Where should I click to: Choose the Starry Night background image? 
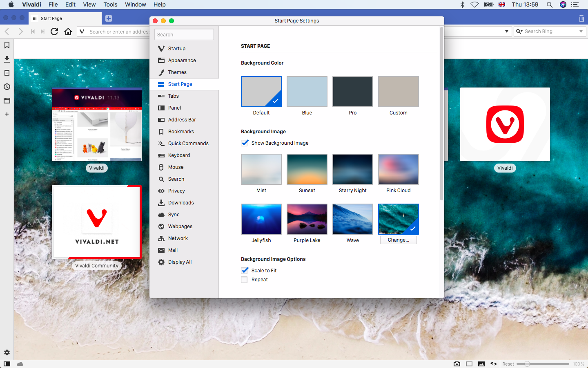pos(353,169)
